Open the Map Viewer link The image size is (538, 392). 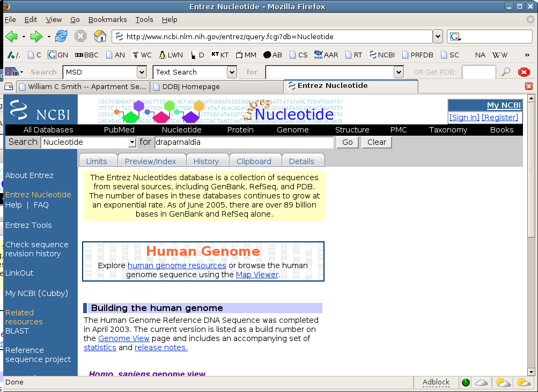coord(257,275)
